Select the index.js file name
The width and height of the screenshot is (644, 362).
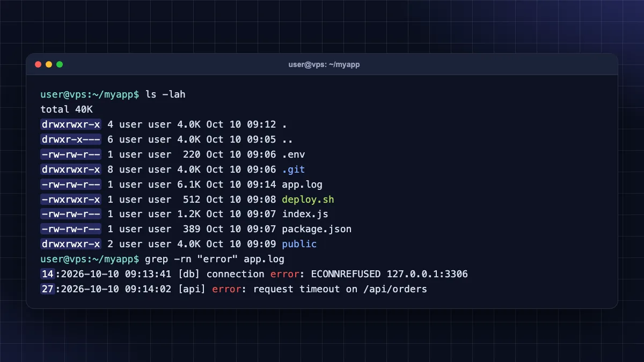[x=305, y=214]
